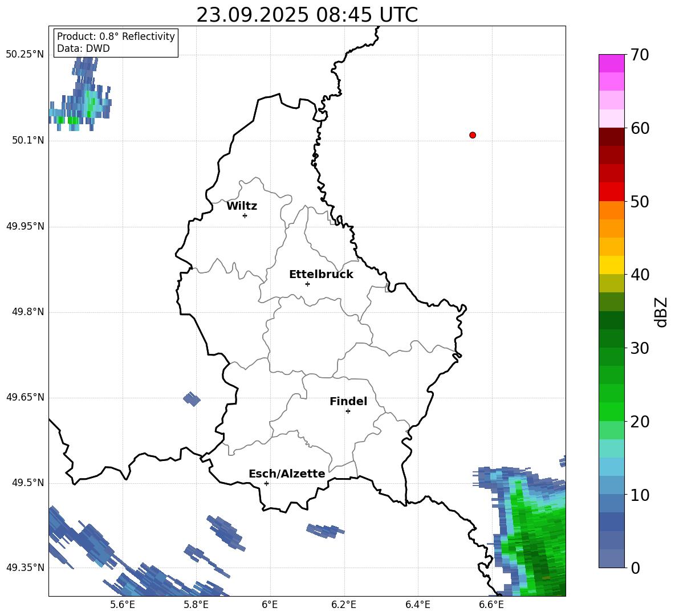Image resolution: width=675 pixels, height=616 pixels.
Task: Click the 49.8°N latitude label
Action: click(28, 312)
